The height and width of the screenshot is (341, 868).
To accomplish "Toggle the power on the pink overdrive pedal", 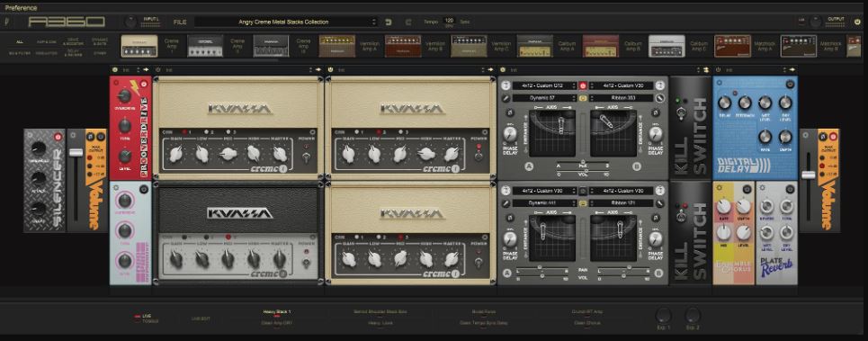I will point(143,189).
